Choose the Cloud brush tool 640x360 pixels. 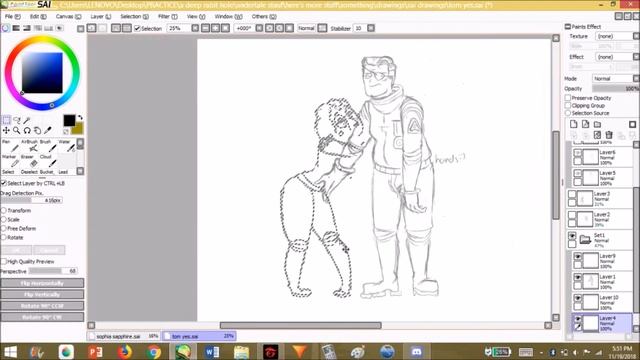click(47, 161)
